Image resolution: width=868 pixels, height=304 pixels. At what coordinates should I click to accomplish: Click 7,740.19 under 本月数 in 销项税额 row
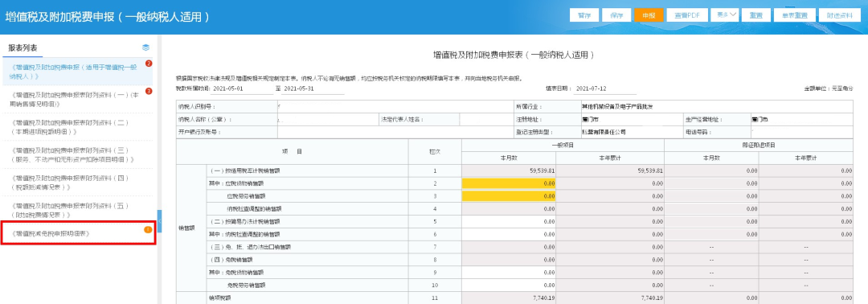coord(542,298)
